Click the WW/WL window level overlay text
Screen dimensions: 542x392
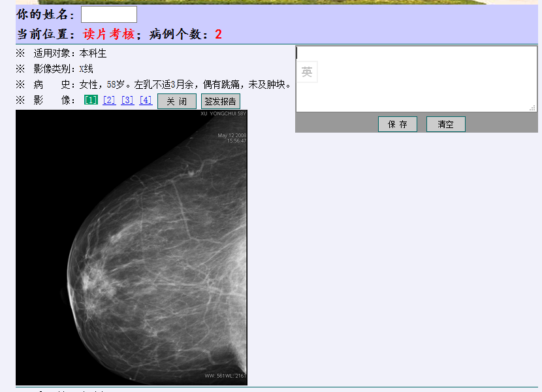point(225,376)
